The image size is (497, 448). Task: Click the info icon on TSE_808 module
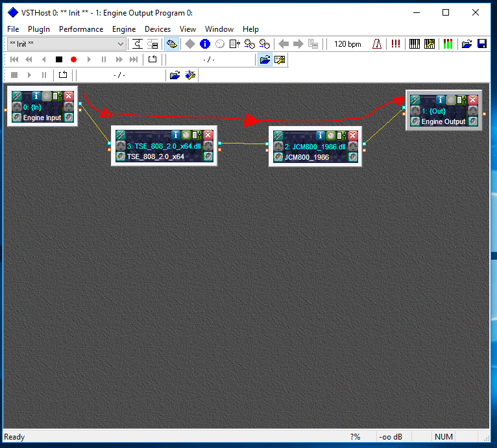[175, 135]
